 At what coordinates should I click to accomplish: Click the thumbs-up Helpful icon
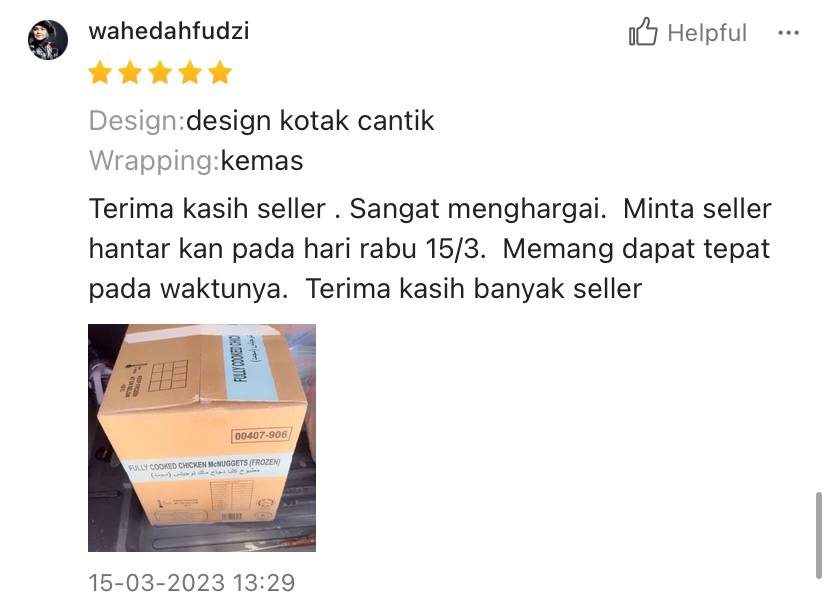[x=643, y=32]
